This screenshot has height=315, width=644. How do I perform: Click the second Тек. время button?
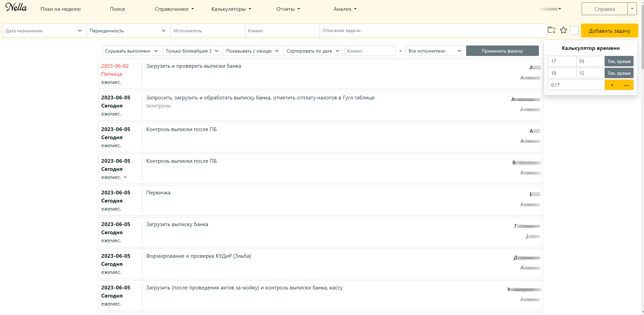click(619, 73)
